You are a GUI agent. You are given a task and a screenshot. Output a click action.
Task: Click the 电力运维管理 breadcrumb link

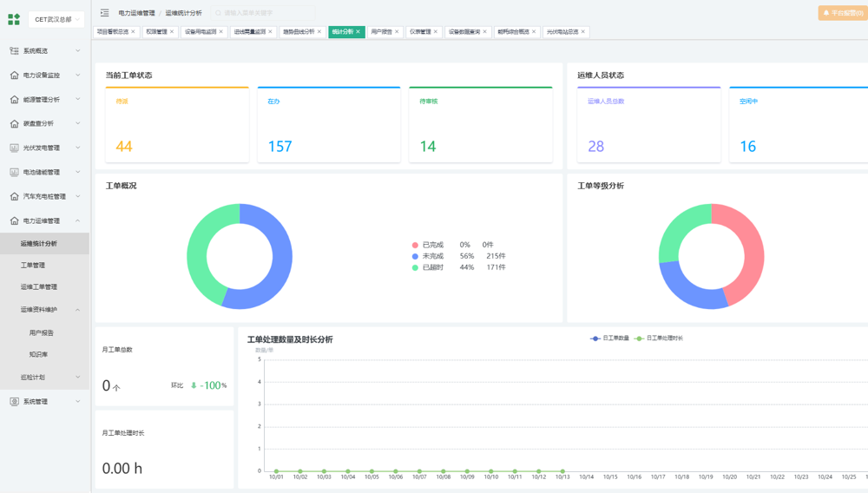[136, 13]
